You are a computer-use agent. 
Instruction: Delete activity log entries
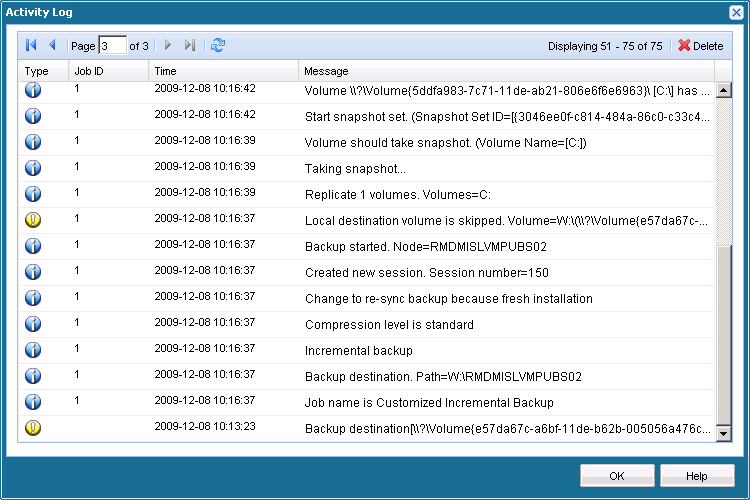[x=700, y=46]
